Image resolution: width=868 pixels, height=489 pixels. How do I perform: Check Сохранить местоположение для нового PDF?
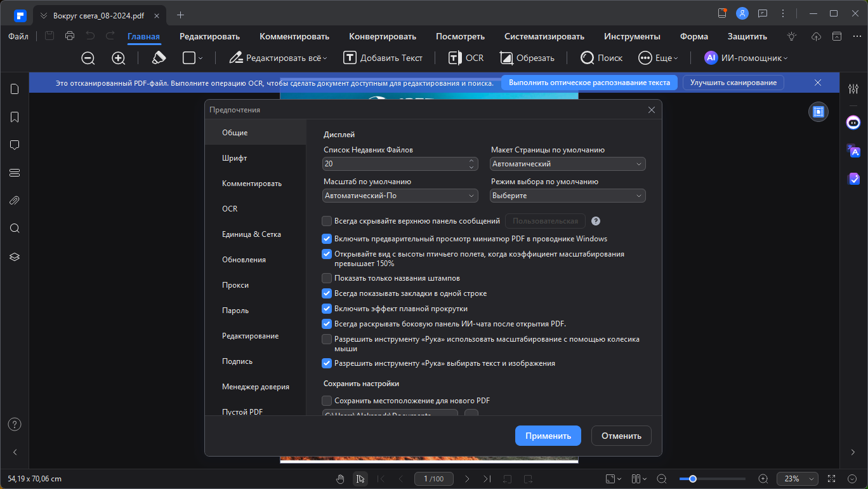pyautogui.click(x=327, y=401)
